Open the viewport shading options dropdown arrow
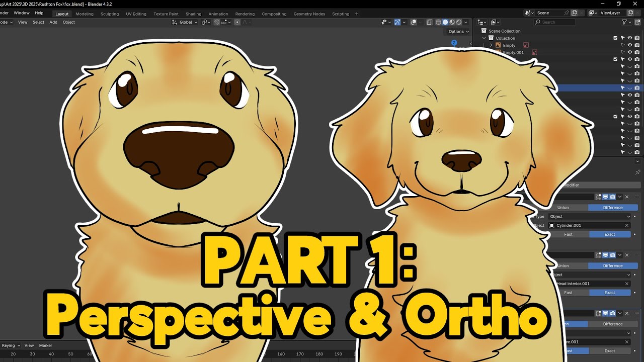The height and width of the screenshot is (362, 644). [x=466, y=22]
